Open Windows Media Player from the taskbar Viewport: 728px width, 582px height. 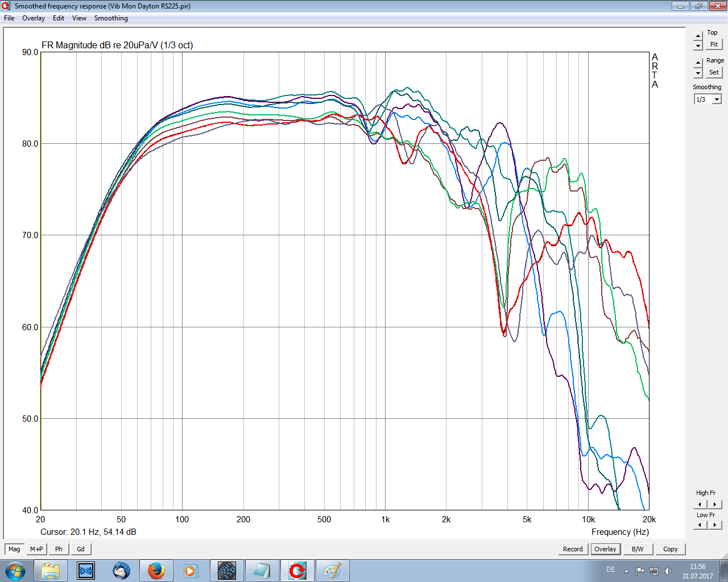[191, 571]
